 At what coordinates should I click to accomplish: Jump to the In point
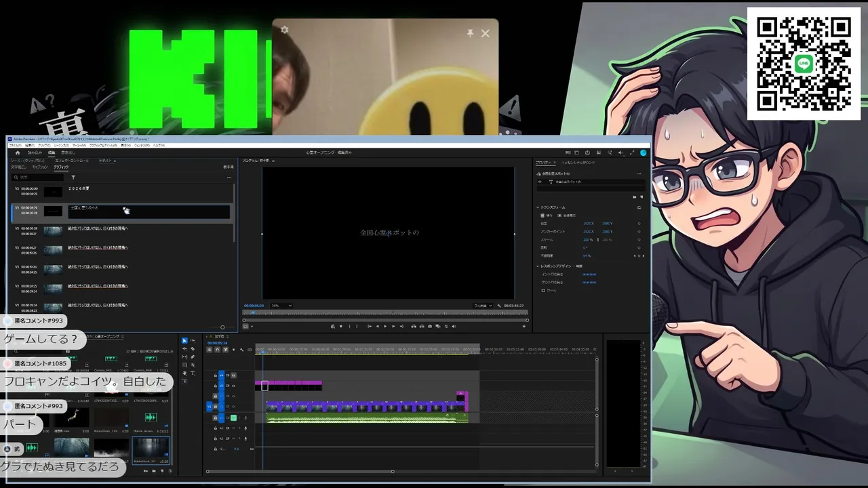point(369,326)
